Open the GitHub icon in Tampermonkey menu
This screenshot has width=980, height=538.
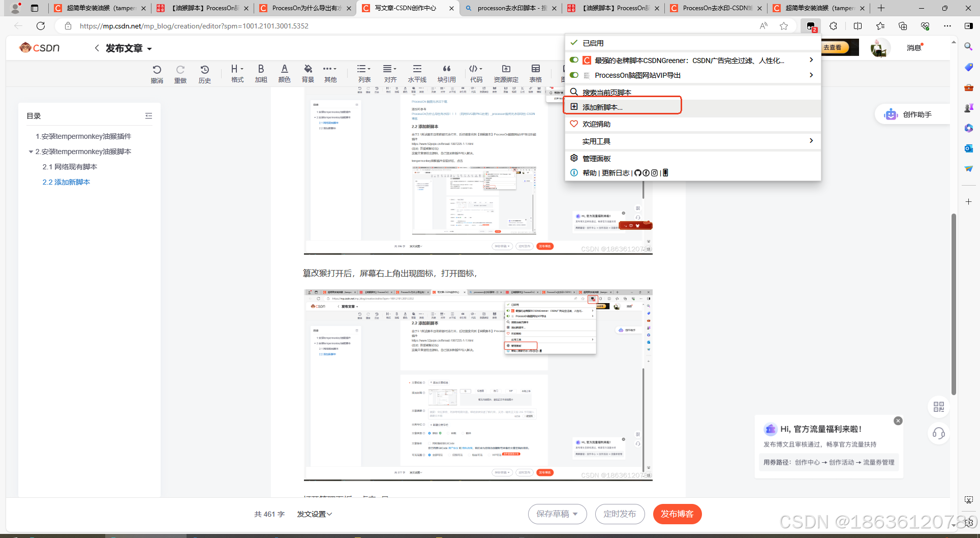tap(638, 173)
